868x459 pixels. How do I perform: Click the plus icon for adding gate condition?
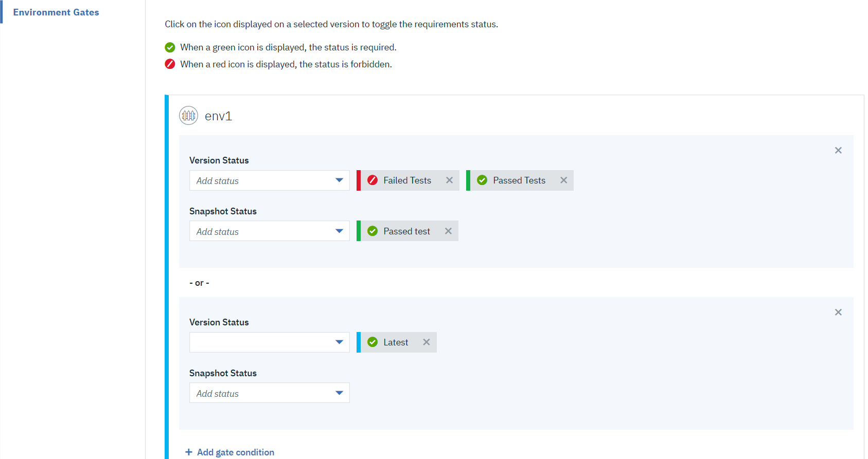click(189, 452)
